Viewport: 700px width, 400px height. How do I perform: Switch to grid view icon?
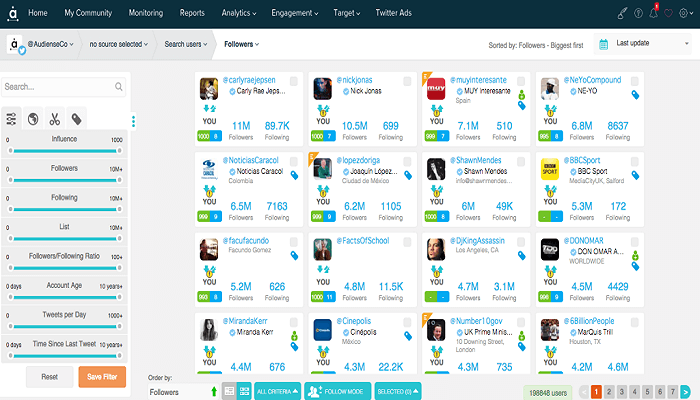pyautogui.click(x=244, y=391)
